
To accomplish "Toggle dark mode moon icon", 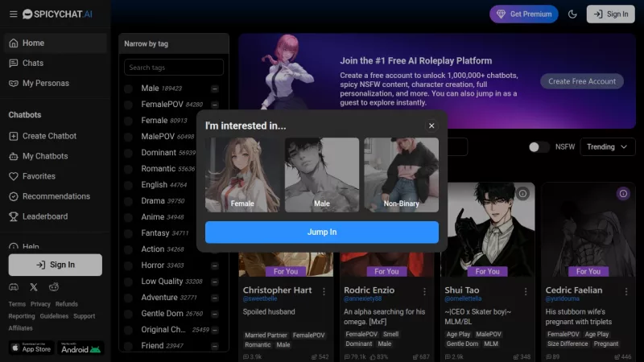I will 572,14.
